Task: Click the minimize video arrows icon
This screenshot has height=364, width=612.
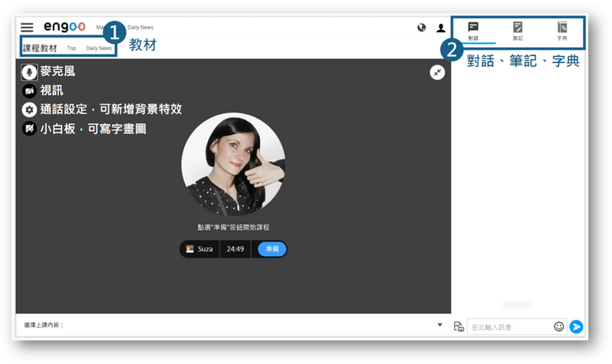Action: [x=436, y=71]
